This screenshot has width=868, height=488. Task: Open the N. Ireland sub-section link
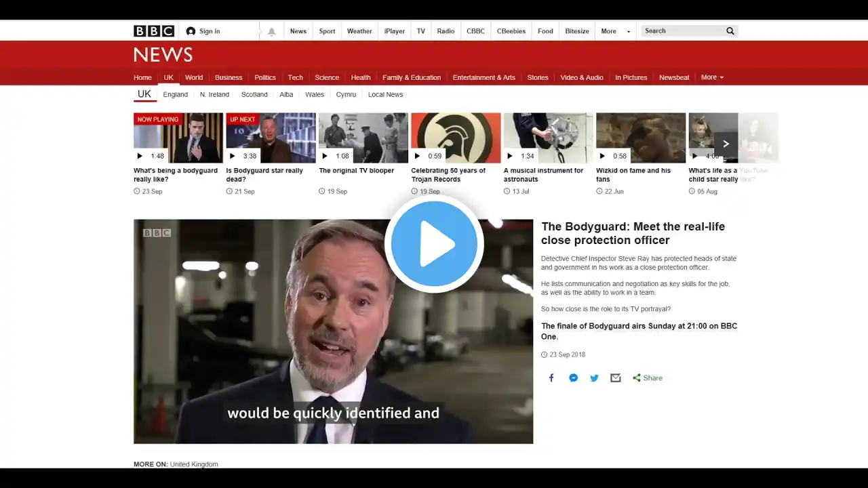[214, 95]
